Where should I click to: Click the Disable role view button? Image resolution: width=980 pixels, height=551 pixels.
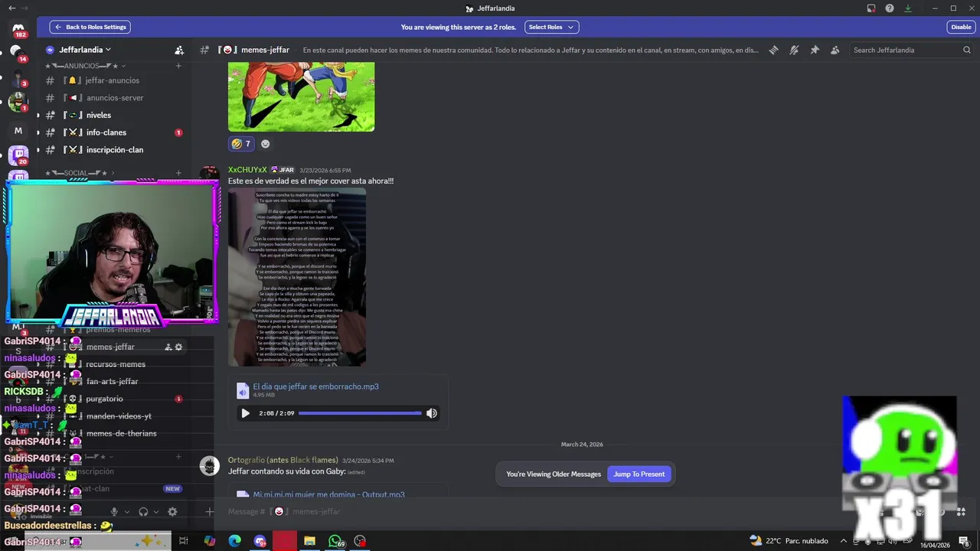pos(961,27)
